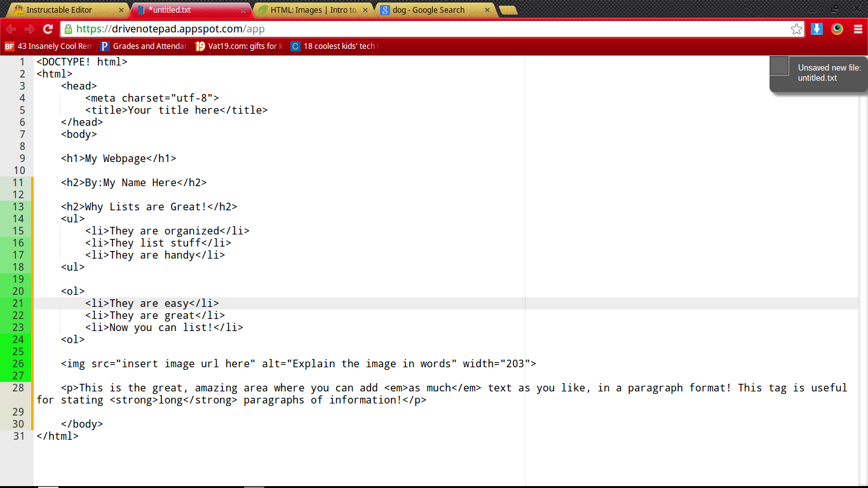
Task: Switch to the *untitled.txt tab
Action: pyautogui.click(x=189, y=10)
